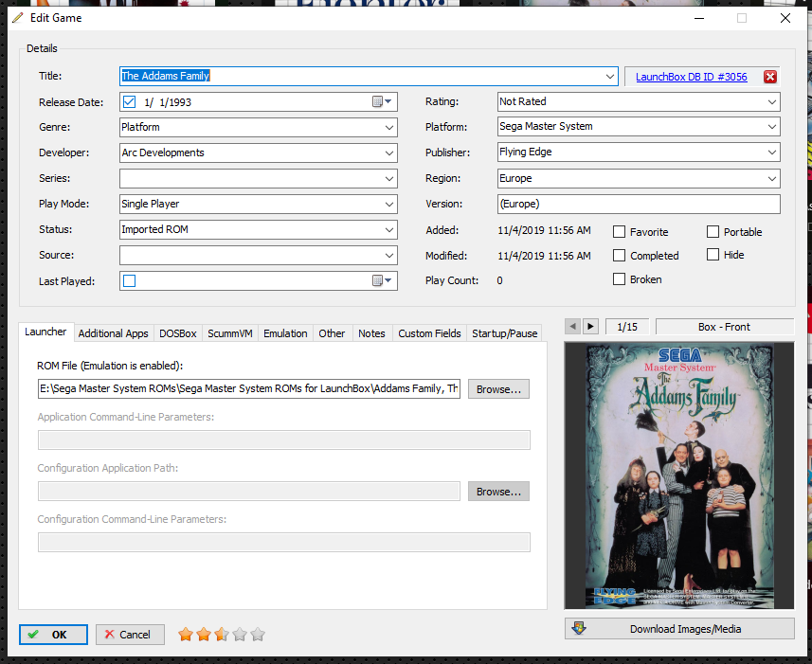Show the previous image in the preview
Image resolution: width=812 pixels, height=664 pixels.
[572, 327]
